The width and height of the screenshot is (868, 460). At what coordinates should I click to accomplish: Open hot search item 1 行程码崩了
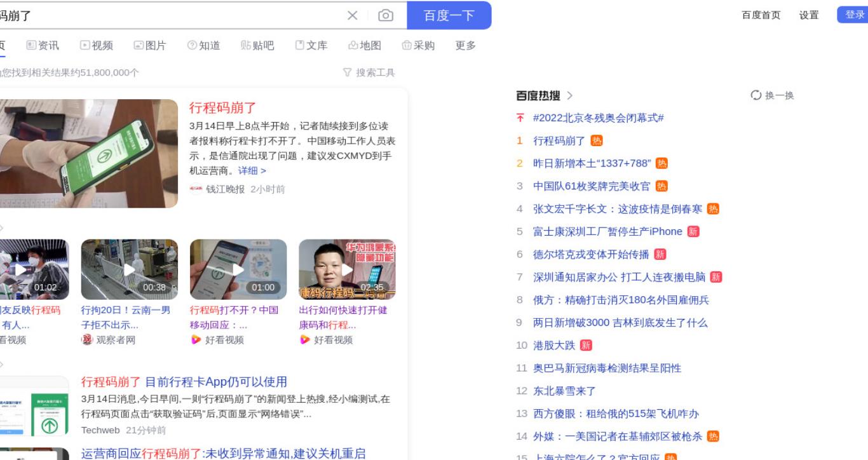click(x=559, y=141)
